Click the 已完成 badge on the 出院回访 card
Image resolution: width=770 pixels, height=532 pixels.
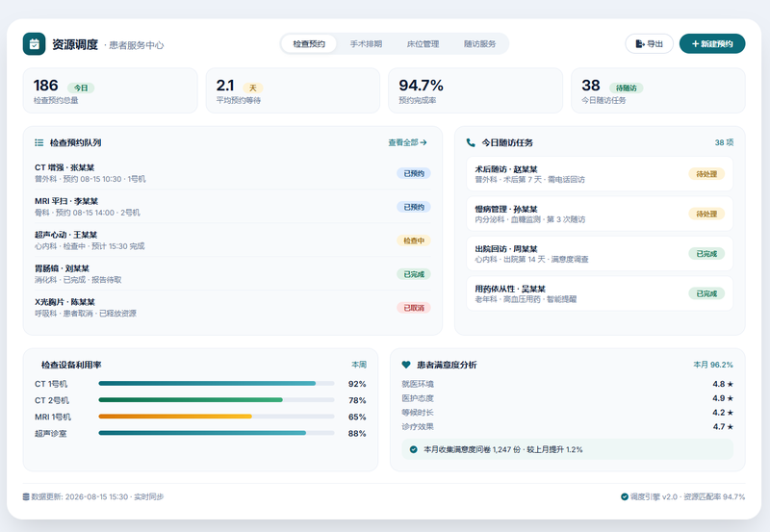pos(706,254)
